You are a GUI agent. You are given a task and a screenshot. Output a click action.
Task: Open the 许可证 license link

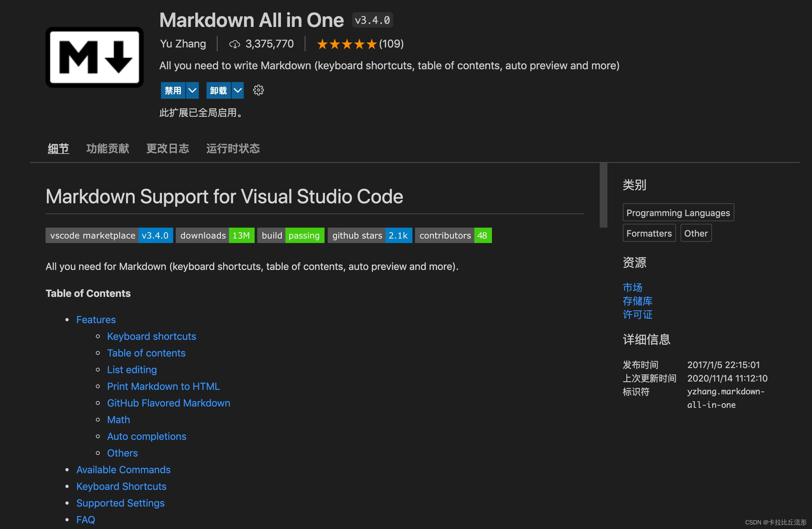tap(637, 315)
